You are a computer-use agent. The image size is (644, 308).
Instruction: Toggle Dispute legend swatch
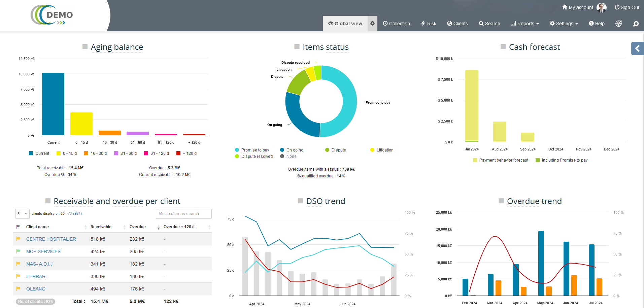pyautogui.click(x=327, y=150)
